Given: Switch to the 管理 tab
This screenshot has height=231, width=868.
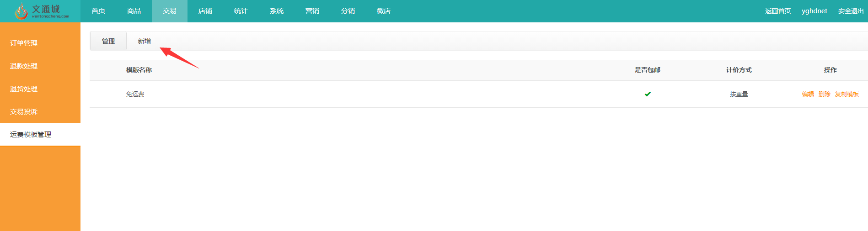Looking at the screenshot, I should click(x=108, y=41).
